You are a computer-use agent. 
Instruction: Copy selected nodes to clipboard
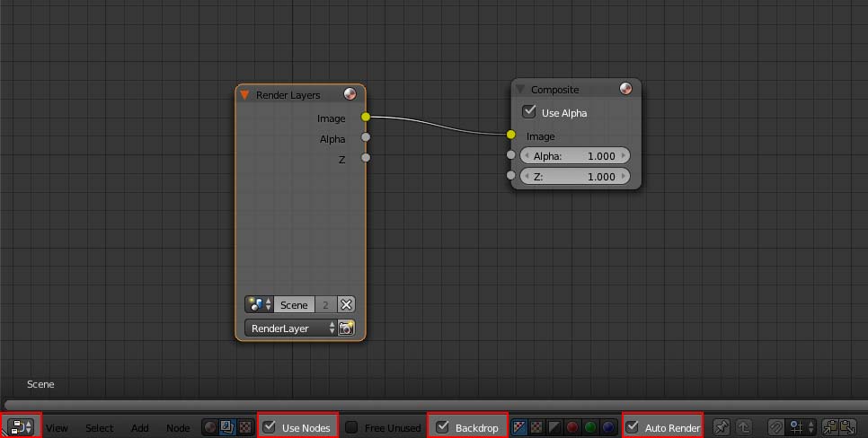coord(830,427)
